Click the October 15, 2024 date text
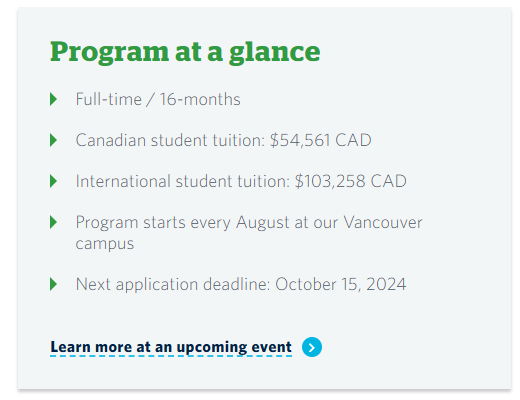Screen dimensions: 520x400 tap(341, 284)
